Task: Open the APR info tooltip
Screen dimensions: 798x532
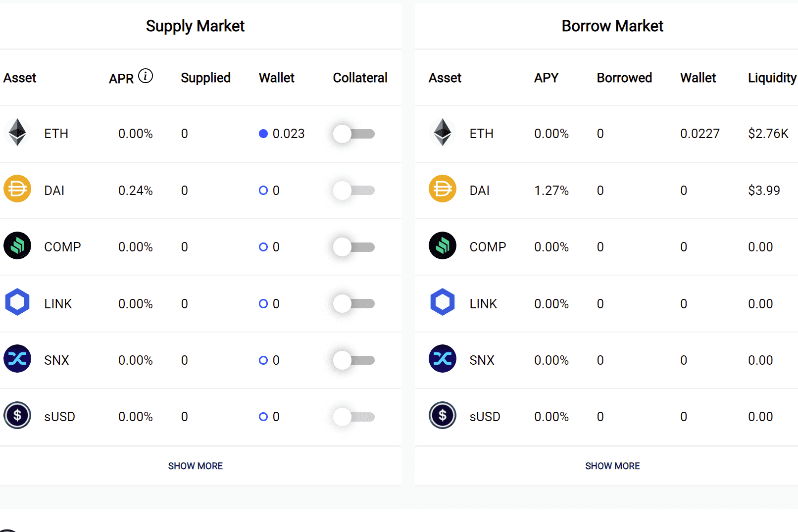Action: pos(145,75)
